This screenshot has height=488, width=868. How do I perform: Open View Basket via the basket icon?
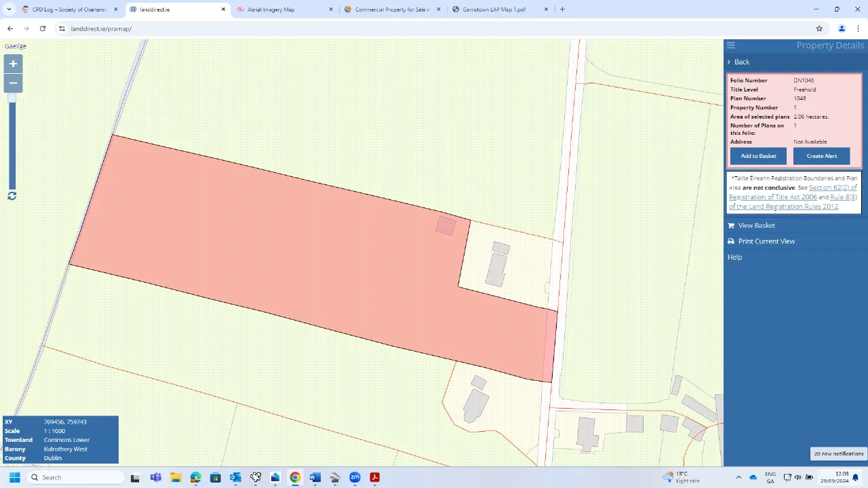tap(730, 225)
